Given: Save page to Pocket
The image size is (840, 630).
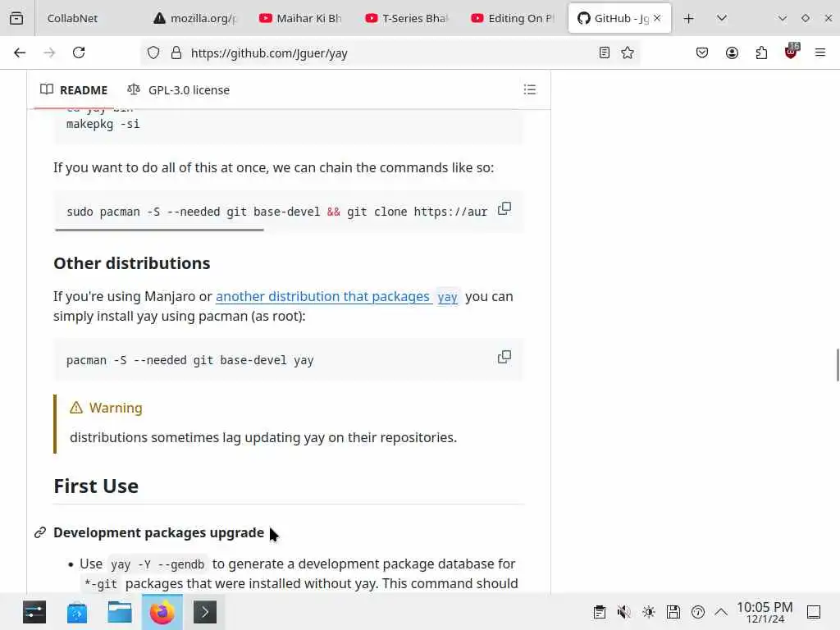Looking at the screenshot, I should [x=702, y=52].
